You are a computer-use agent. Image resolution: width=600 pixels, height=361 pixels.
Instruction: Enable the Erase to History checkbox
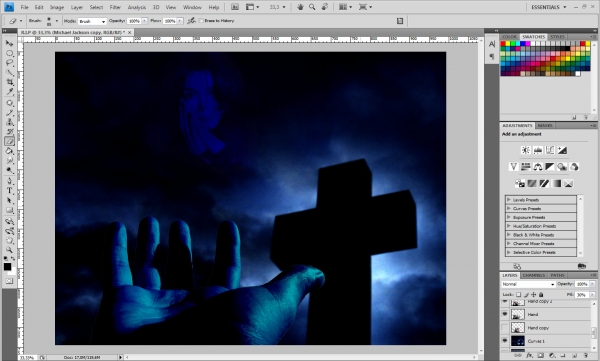coord(201,21)
